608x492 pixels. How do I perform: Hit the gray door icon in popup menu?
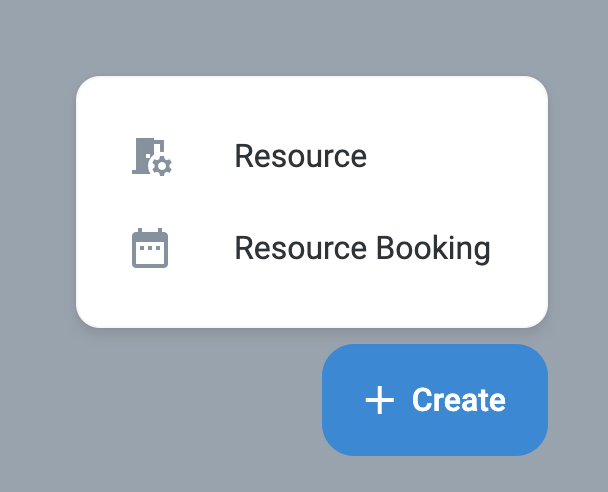[x=152, y=156]
